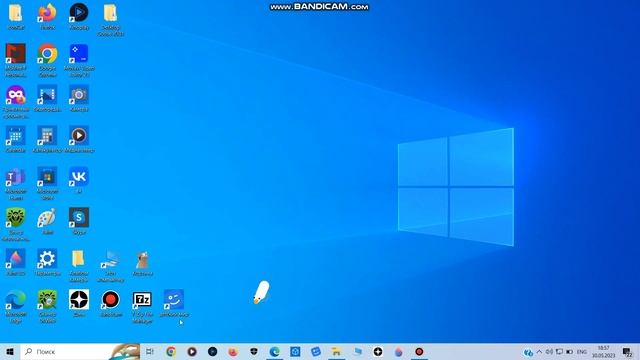Viewport: 640px width, 360px height.
Task: Open Task View from the taskbar
Action: point(150,351)
